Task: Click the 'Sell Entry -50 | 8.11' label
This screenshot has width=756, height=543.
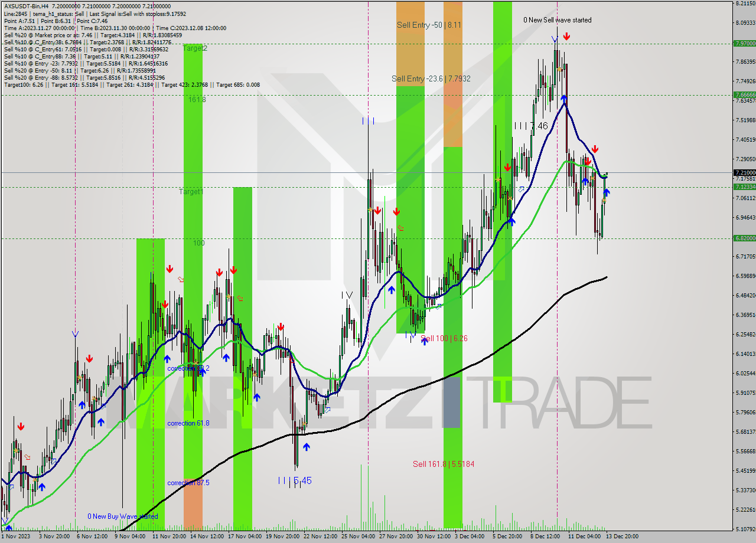Action: (429, 25)
